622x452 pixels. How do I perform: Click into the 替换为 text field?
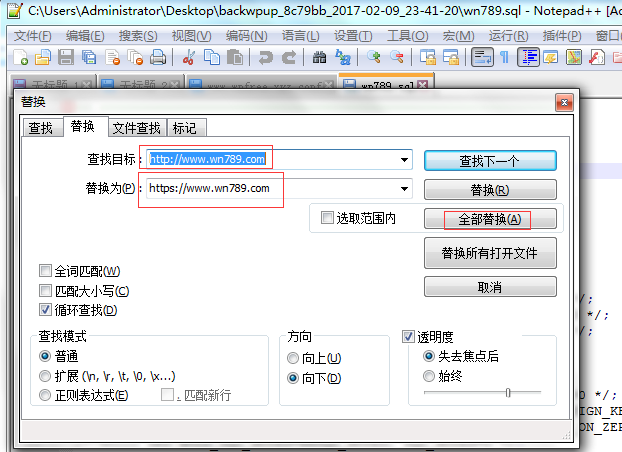click(270, 189)
